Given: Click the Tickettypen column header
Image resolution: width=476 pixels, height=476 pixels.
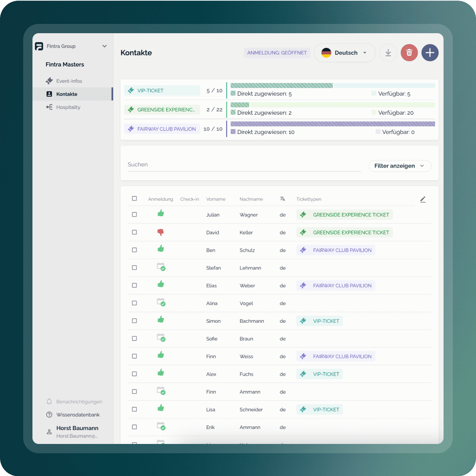Looking at the screenshot, I should pyautogui.click(x=309, y=199).
